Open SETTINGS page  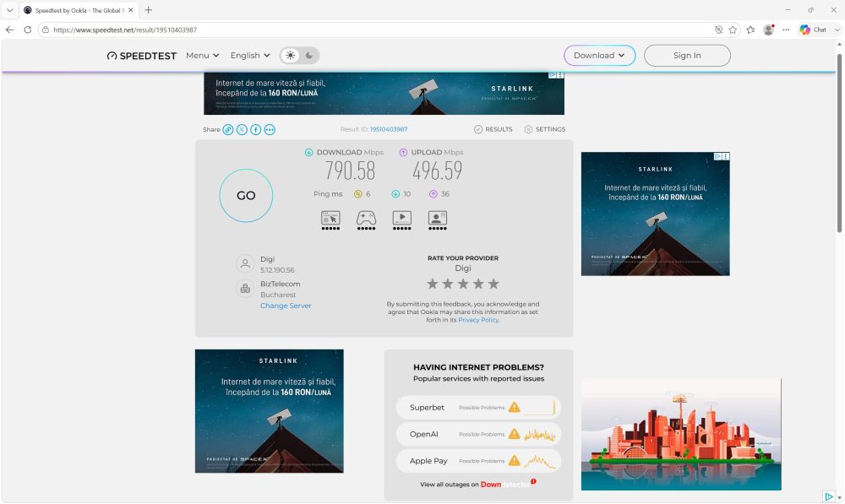tap(545, 129)
